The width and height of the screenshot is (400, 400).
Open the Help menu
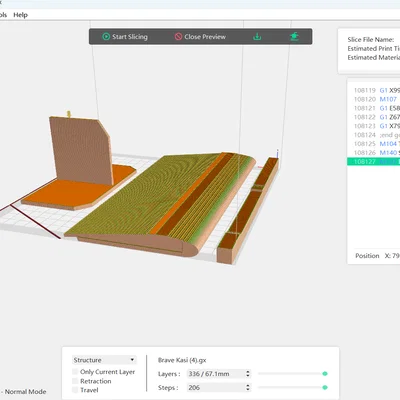tap(20, 15)
